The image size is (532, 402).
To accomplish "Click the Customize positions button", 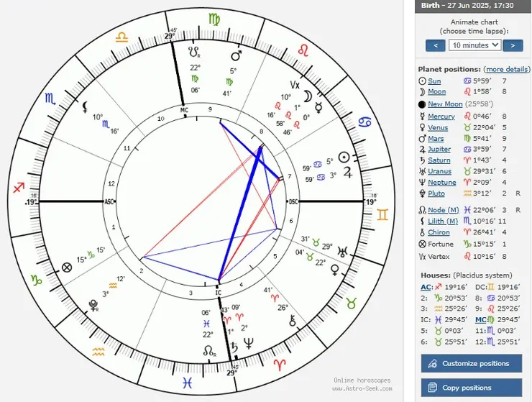I will coord(472,364).
